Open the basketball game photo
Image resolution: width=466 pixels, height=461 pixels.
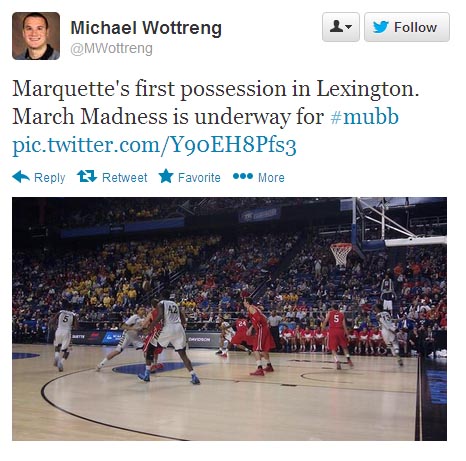click(x=229, y=319)
